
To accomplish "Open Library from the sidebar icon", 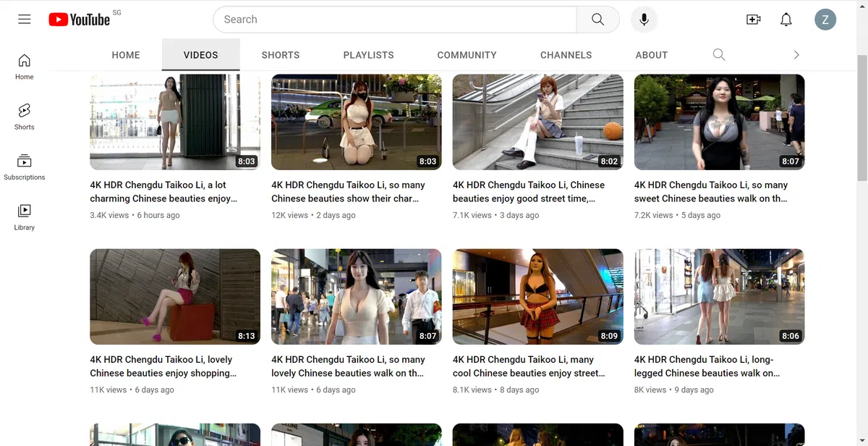I will point(24,215).
